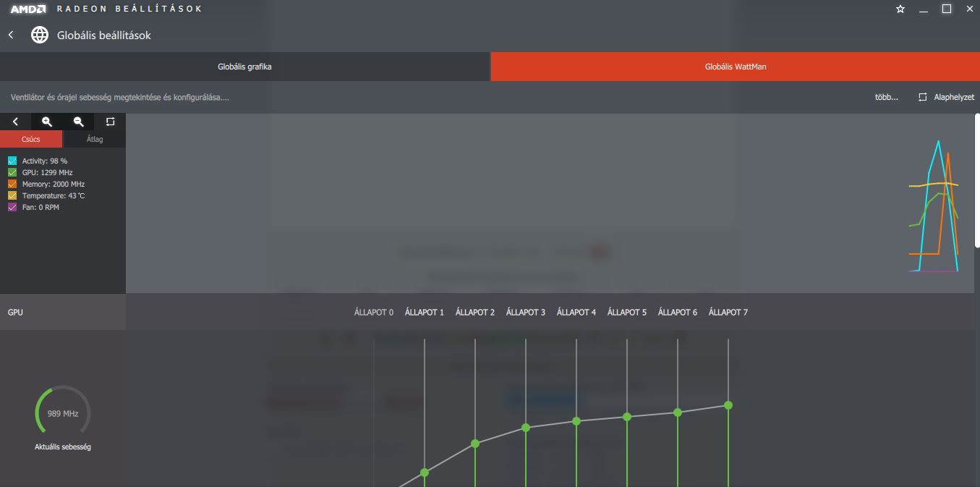Screen dimensions: 980x487
Task: Reset the histogram zoom view
Action: click(x=110, y=122)
